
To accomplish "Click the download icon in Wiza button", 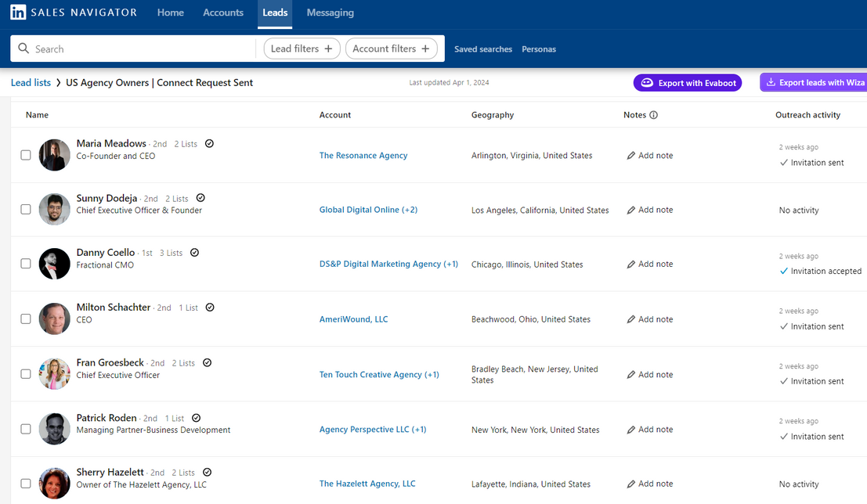I will click(771, 82).
